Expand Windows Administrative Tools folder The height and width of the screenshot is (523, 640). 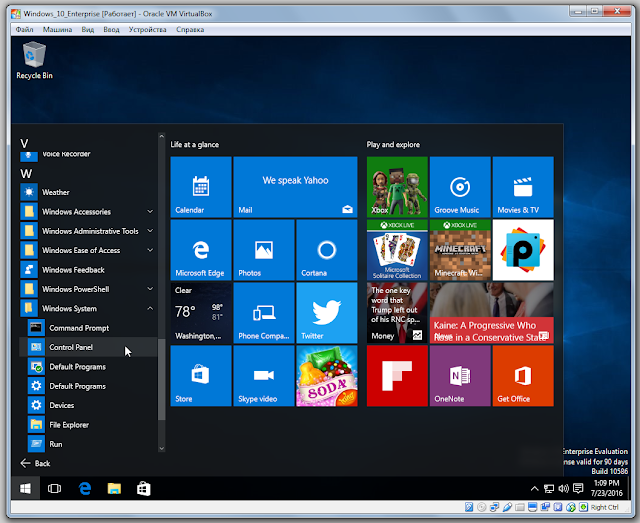(x=88, y=231)
